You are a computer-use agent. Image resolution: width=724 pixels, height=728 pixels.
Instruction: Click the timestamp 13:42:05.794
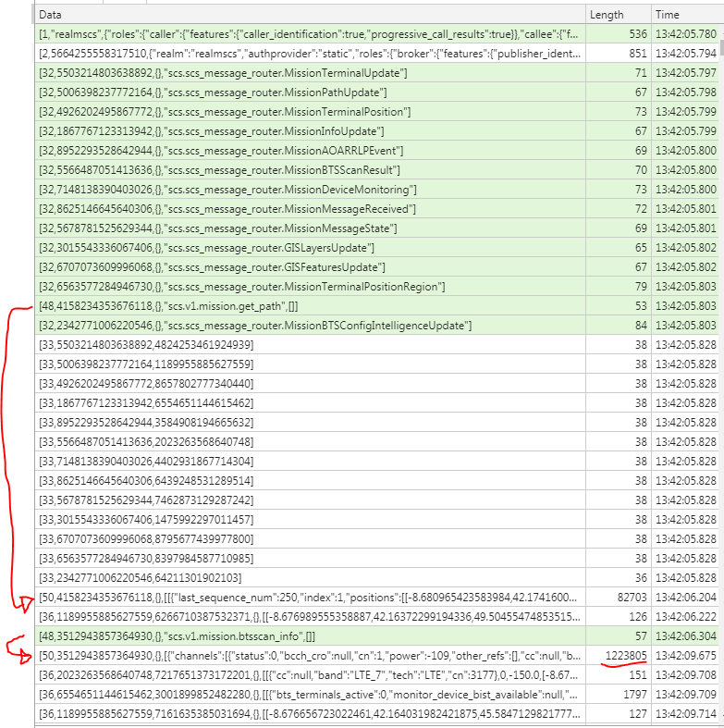coord(686,54)
